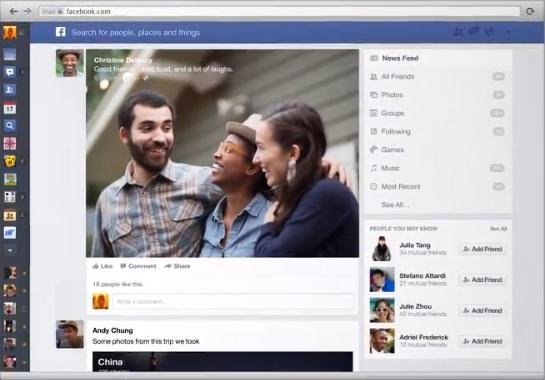
Task: Add Julie Tang as a friend
Action: coord(483,249)
